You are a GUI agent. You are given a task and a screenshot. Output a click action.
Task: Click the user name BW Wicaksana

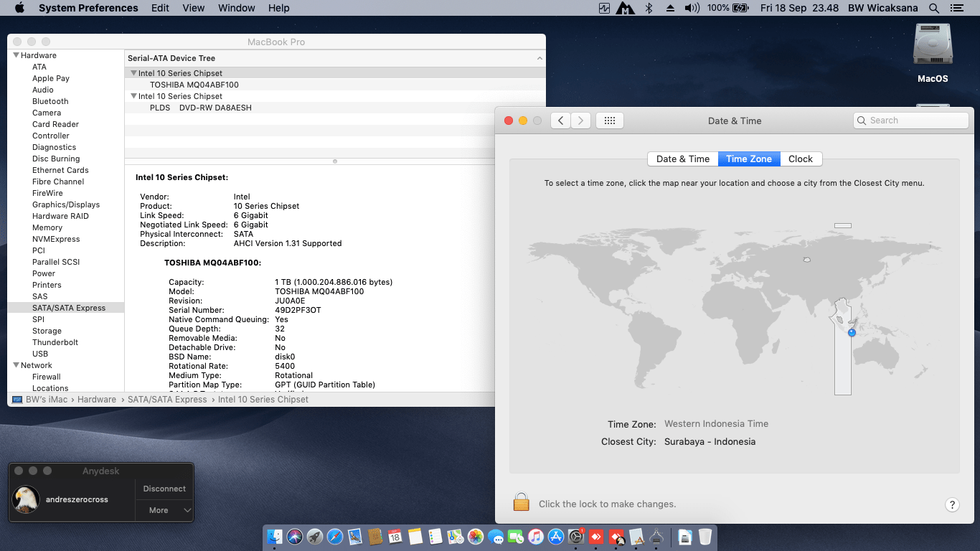pyautogui.click(x=884, y=8)
